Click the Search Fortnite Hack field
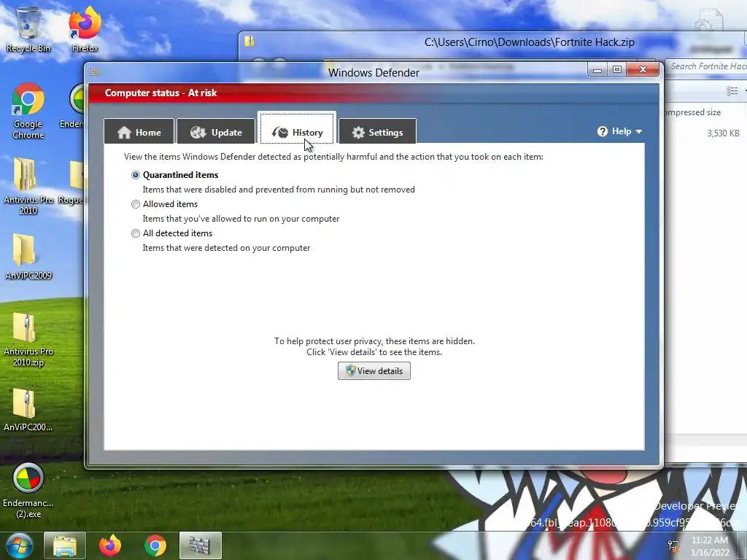 click(706, 66)
